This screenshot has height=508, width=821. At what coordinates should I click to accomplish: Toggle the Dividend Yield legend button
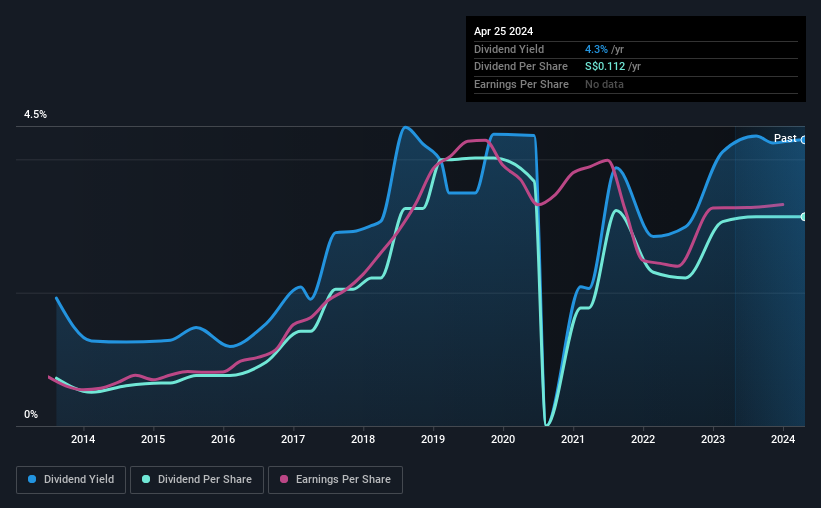71,480
